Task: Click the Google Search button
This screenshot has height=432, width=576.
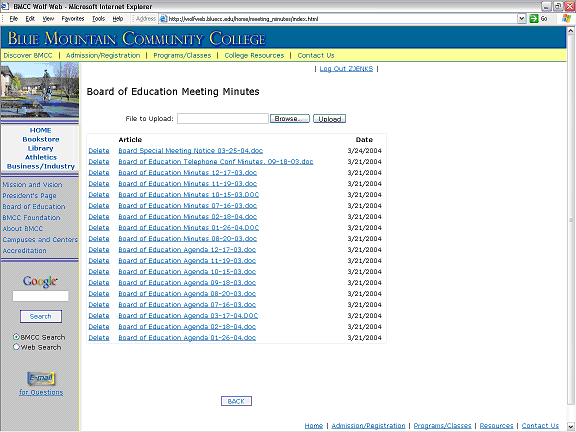Action: (40, 316)
